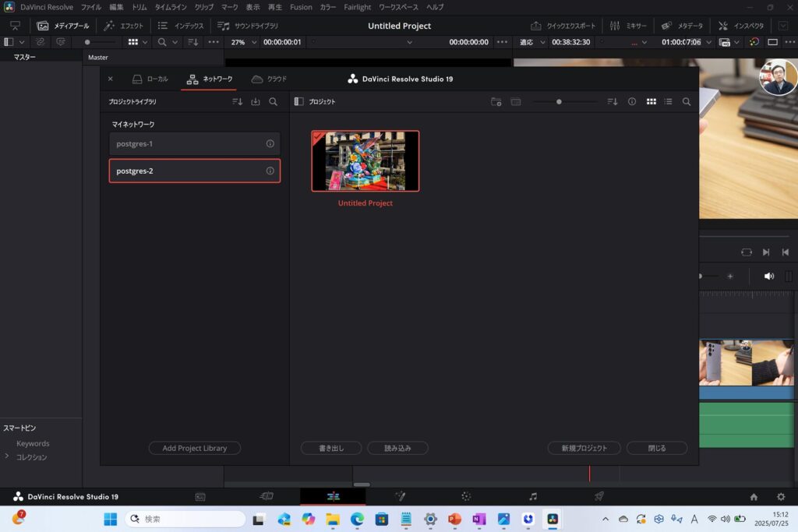Open クイックエクスポート
This screenshot has height=532, width=798.
[x=563, y=26]
